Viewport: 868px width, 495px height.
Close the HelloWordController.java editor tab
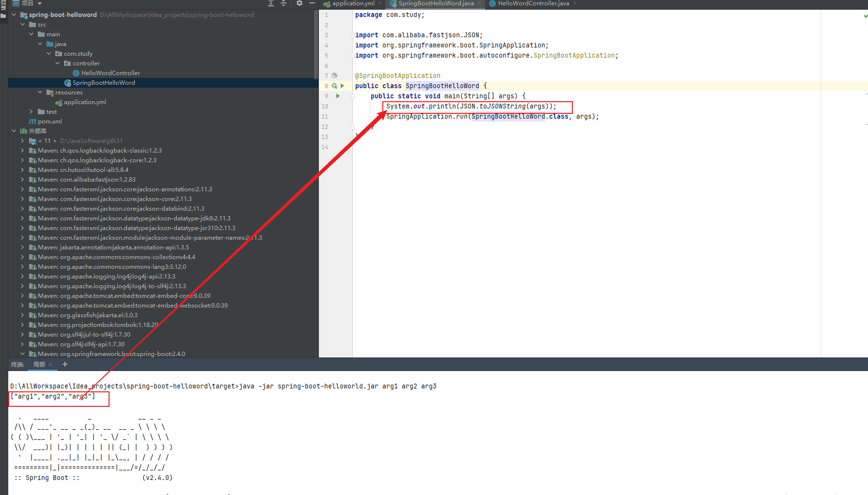point(575,3)
